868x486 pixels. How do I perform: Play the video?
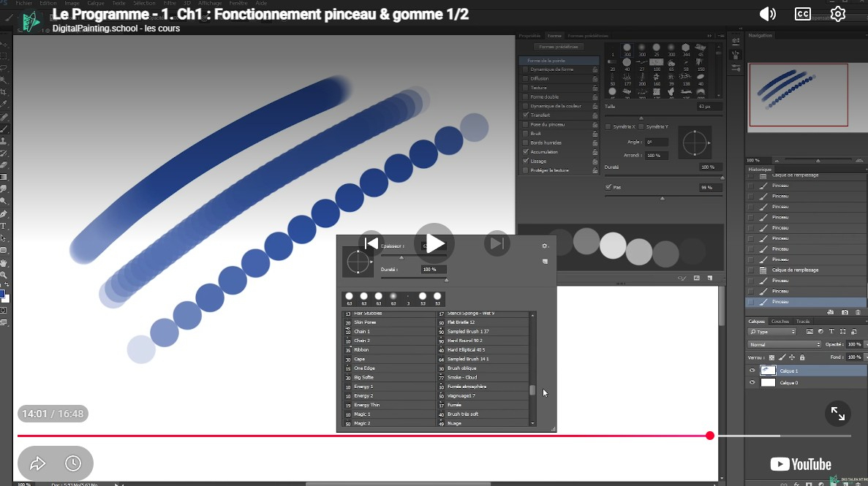[434, 243]
